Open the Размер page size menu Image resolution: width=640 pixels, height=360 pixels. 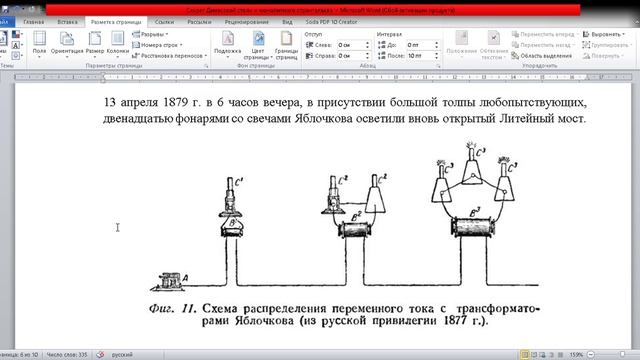click(x=95, y=44)
